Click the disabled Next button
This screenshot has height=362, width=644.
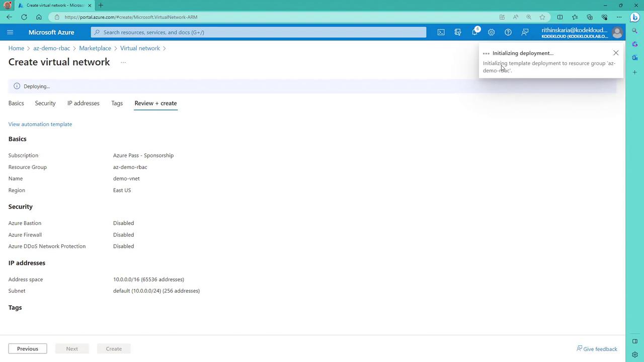tap(72, 348)
